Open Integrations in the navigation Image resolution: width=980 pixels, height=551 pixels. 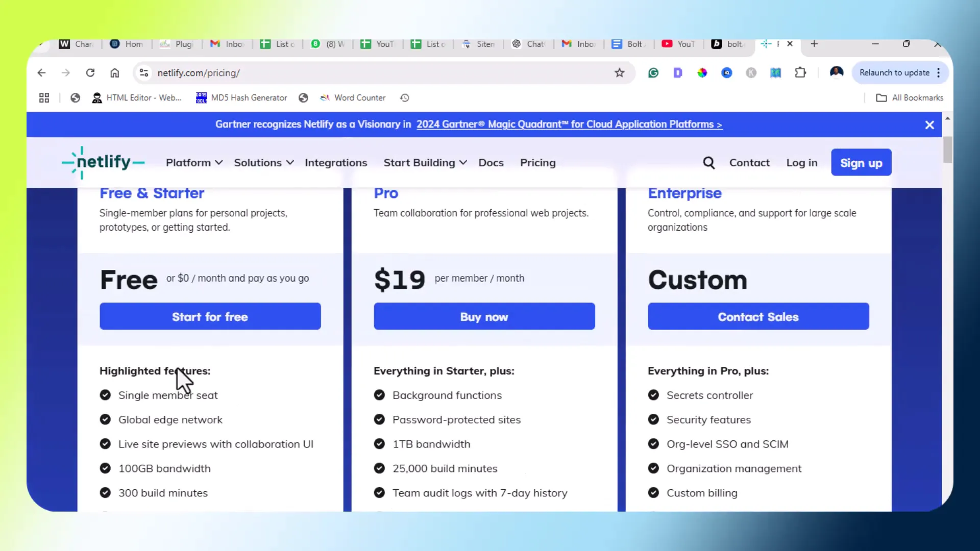tap(336, 163)
